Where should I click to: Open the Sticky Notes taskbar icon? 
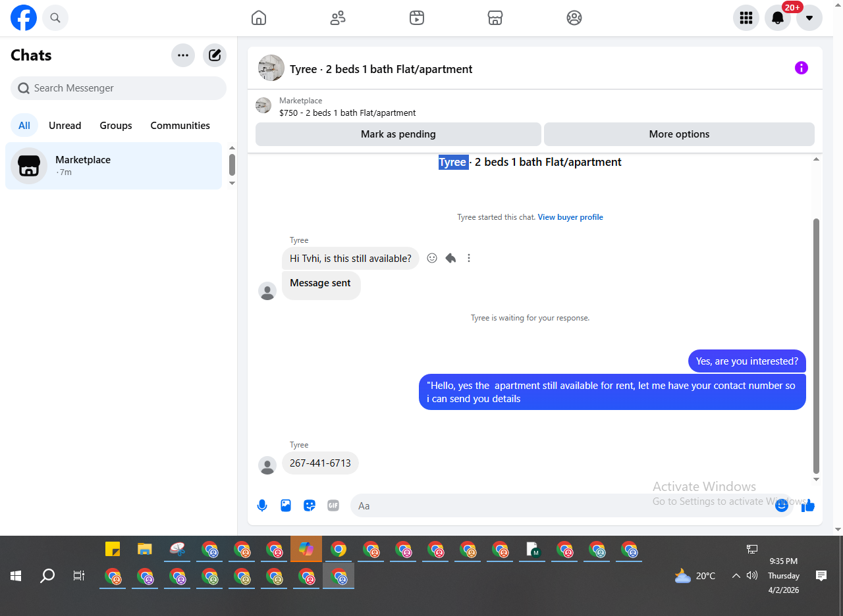click(113, 549)
